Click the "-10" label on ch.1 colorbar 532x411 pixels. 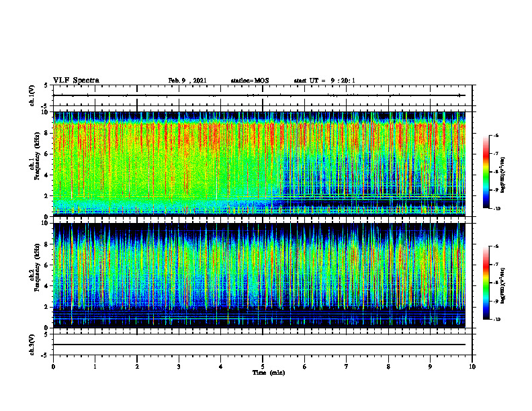tap(496, 209)
